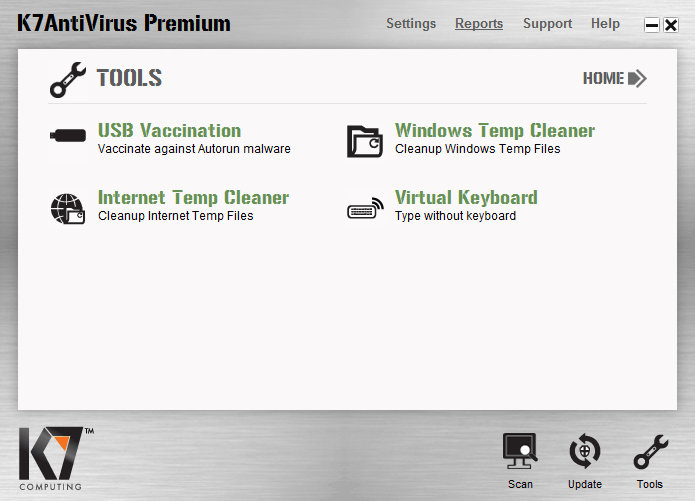
Task: Open the Support menu
Action: point(547,23)
